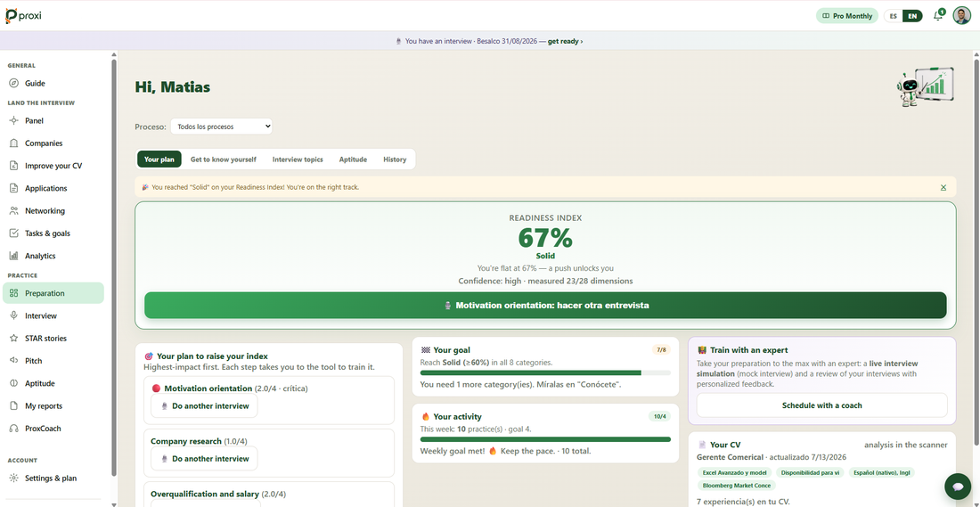Click Confidence: high measured 23/28 dimensions text

pos(545,282)
